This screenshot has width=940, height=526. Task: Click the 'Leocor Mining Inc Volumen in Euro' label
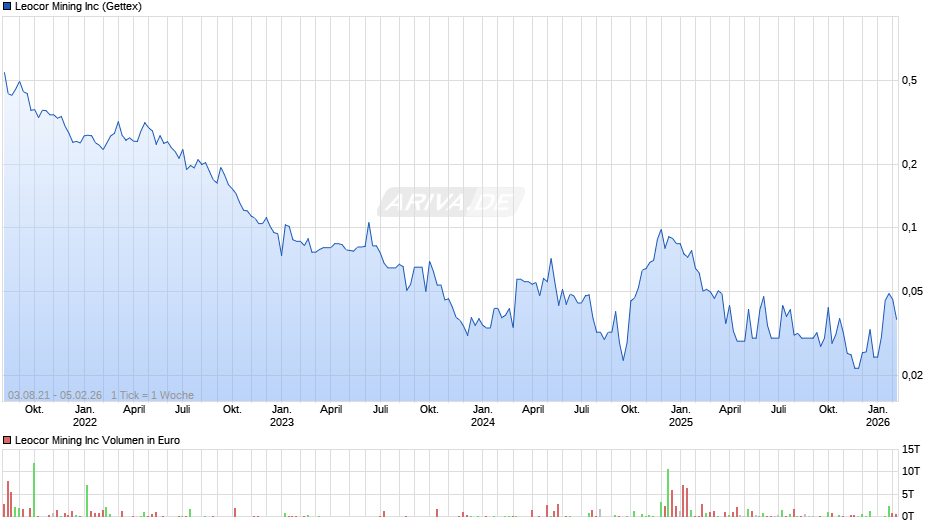[x=97, y=440]
